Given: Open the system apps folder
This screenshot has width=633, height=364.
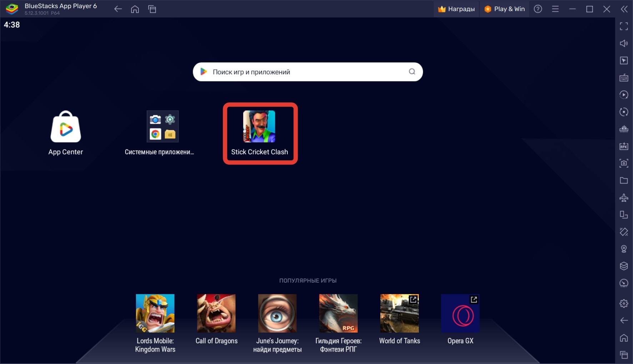Looking at the screenshot, I should (x=162, y=126).
